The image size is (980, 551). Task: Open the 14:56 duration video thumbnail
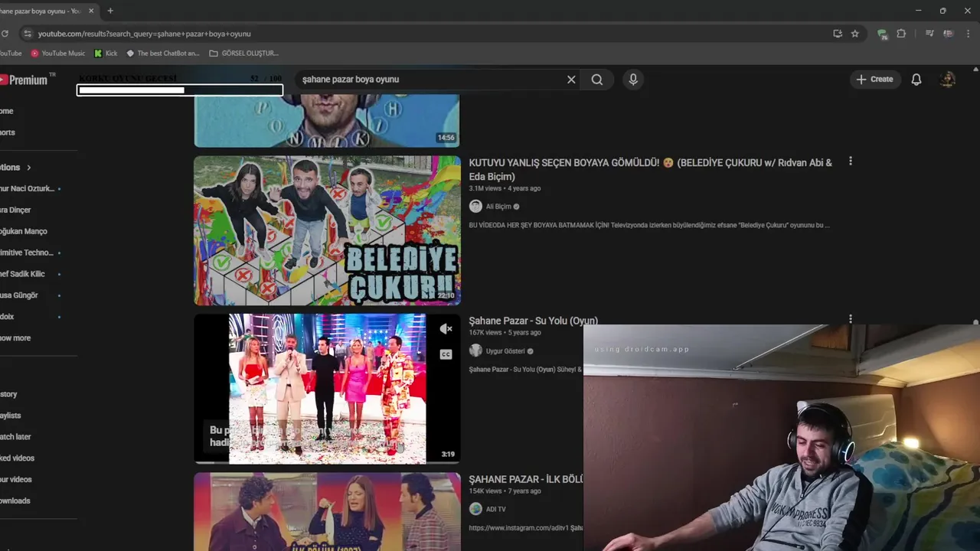coord(327,120)
